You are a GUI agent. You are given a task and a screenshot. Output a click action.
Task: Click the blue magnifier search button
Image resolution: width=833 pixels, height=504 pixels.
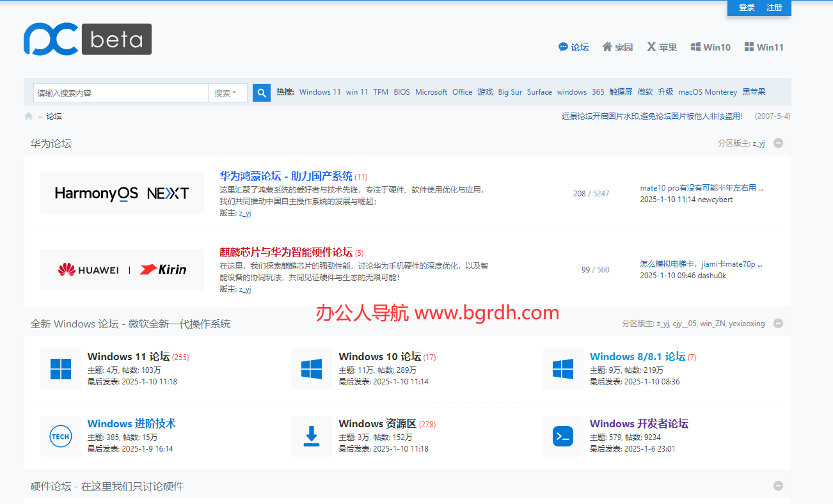[261, 93]
